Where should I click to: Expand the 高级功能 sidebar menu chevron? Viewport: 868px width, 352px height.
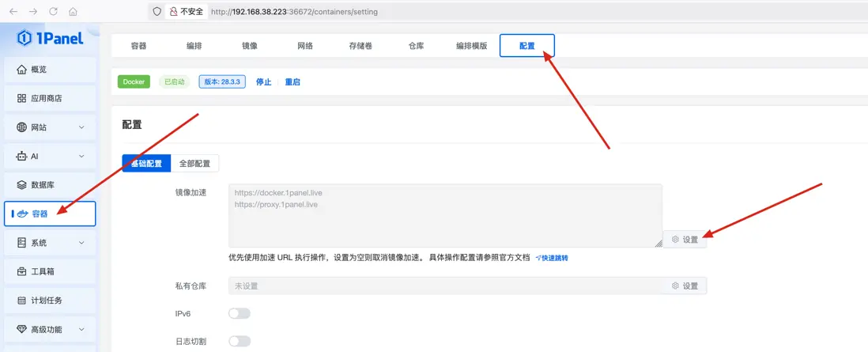point(81,329)
